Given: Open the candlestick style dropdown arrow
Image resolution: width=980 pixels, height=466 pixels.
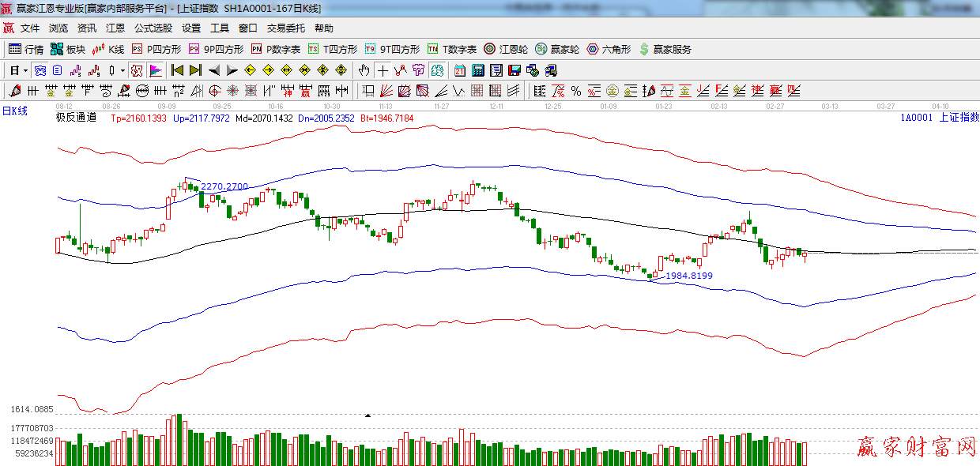Looking at the screenshot, I should [122, 70].
